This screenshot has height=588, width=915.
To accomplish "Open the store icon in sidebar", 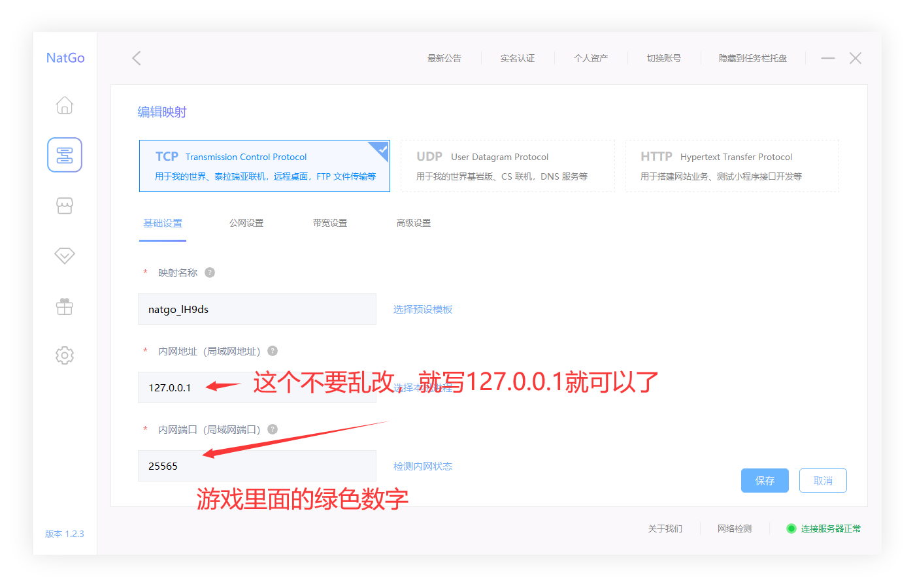I will (x=65, y=206).
